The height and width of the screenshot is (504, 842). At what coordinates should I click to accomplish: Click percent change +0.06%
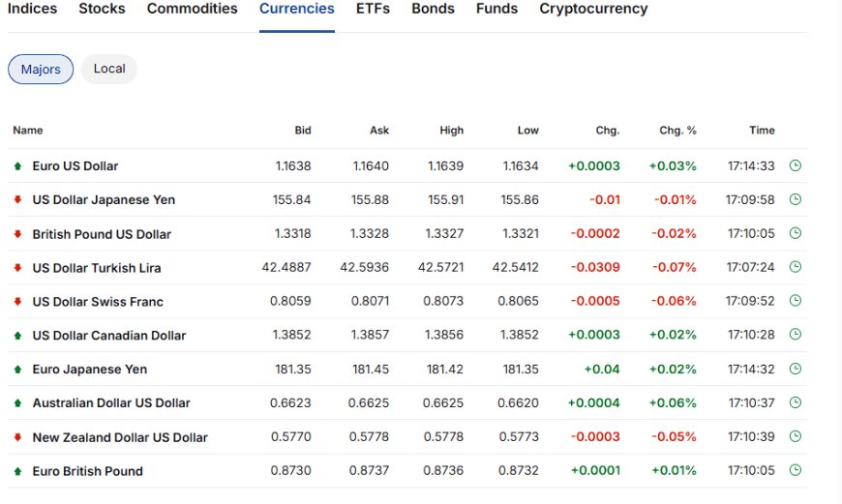click(673, 403)
